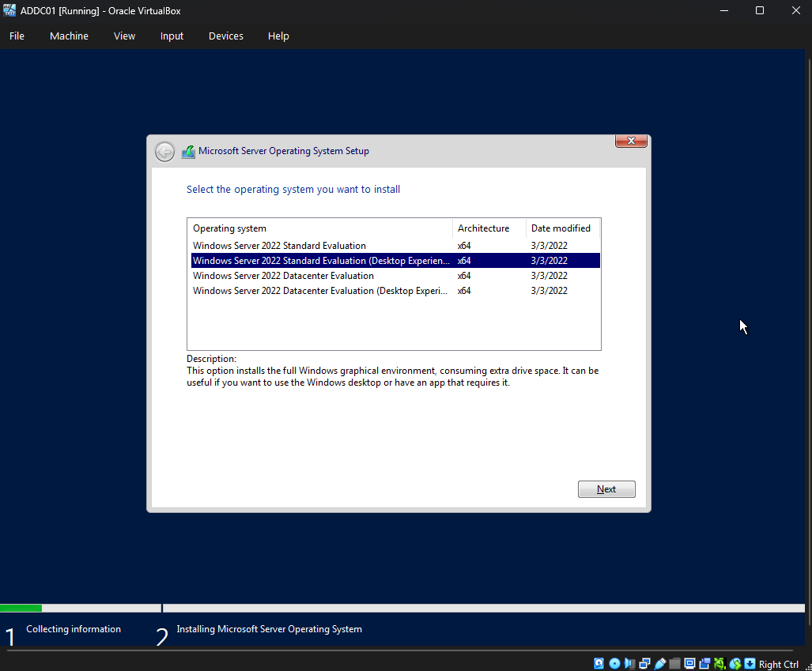Click the recording status icon
Image resolution: width=812 pixels, height=671 pixels.
704,662
